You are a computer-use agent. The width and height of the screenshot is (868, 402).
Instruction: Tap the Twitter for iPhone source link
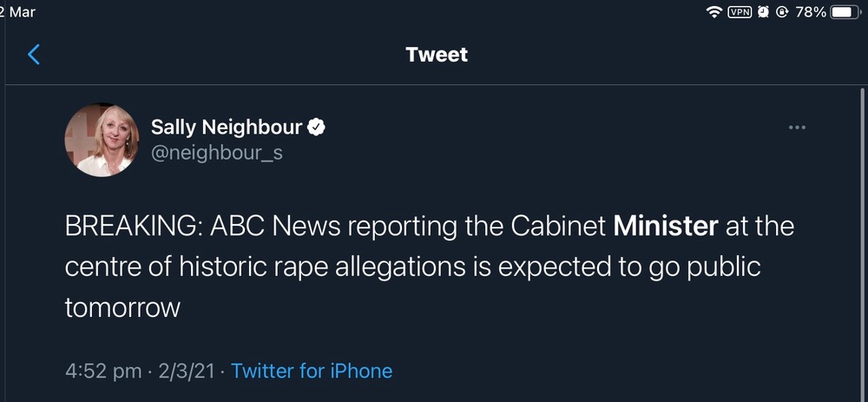pyautogui.click(x=312, y=371)
